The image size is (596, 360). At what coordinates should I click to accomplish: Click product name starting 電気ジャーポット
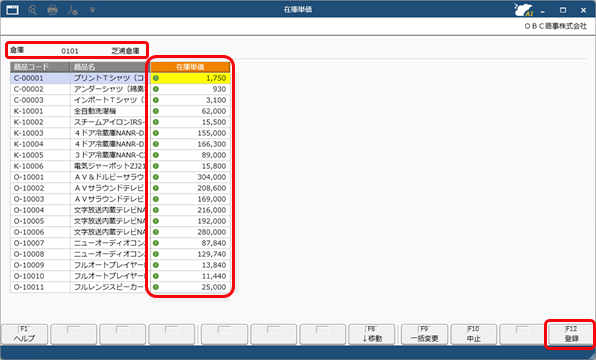tap(110, 166)
